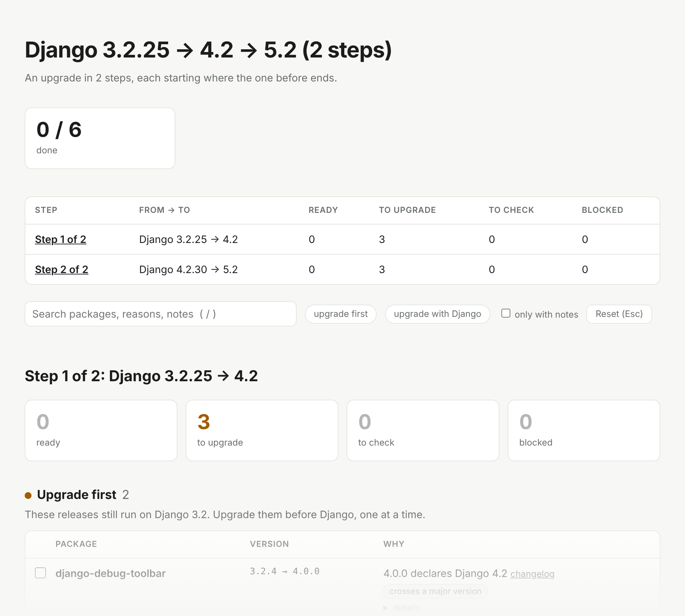
Task: Click the 'Django 3.2.25 → 4.2' table cell
Action: (188, 239)
